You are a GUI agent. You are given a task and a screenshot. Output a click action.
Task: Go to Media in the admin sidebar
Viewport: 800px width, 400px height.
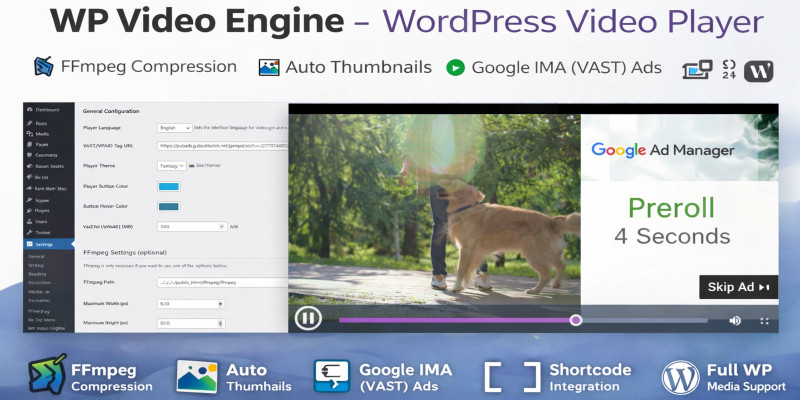(42, 133)
